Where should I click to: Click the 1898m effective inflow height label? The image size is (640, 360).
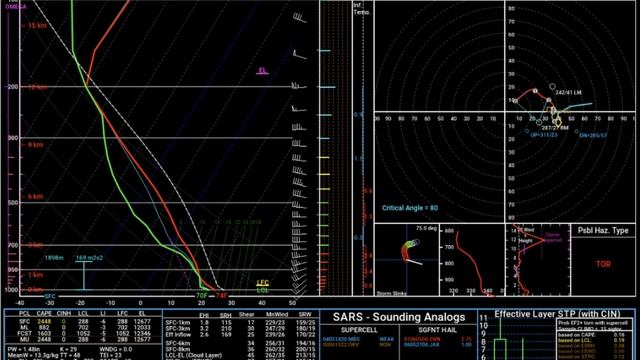tap(54, 258)
